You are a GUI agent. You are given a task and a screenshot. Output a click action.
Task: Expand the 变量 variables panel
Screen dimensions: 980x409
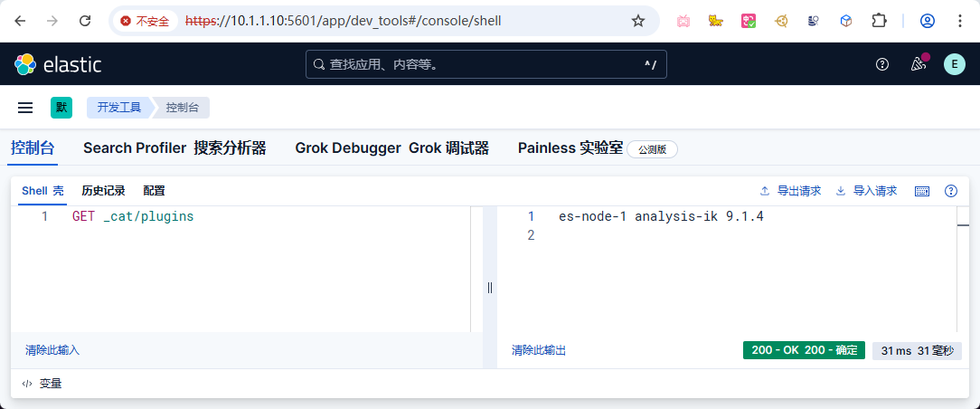point(42,384)
